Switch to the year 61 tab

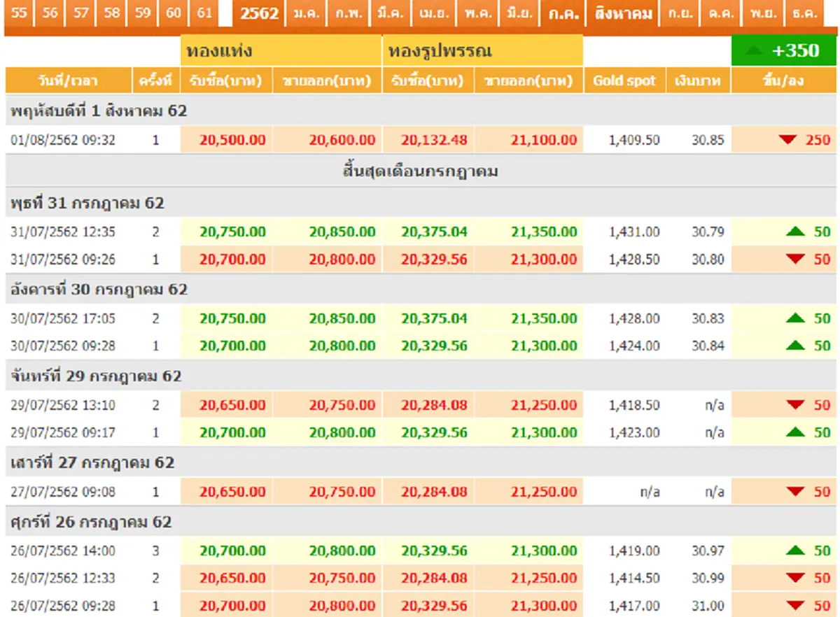[x=204, y=13]
